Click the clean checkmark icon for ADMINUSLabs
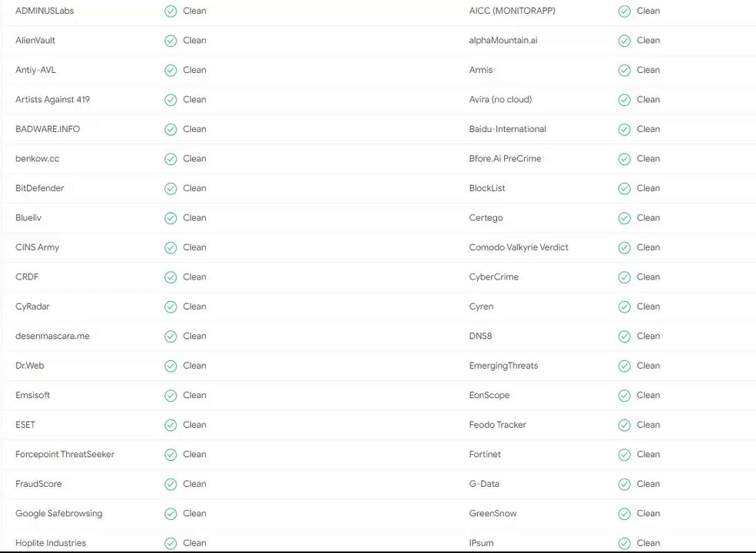The width and height of the screenshot is (756, 553). pyautogui.click(x=171, y=11)
